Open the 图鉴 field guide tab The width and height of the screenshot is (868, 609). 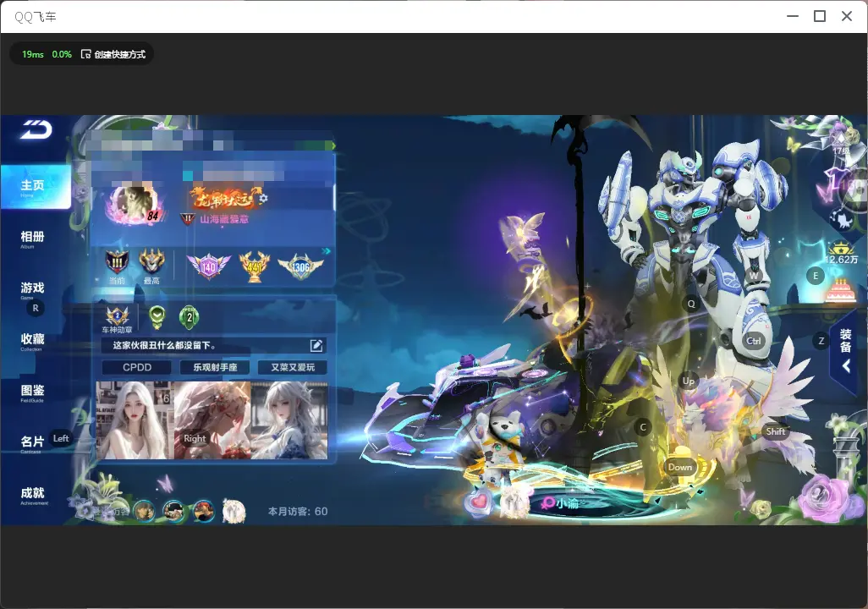[x=32, y=392]
